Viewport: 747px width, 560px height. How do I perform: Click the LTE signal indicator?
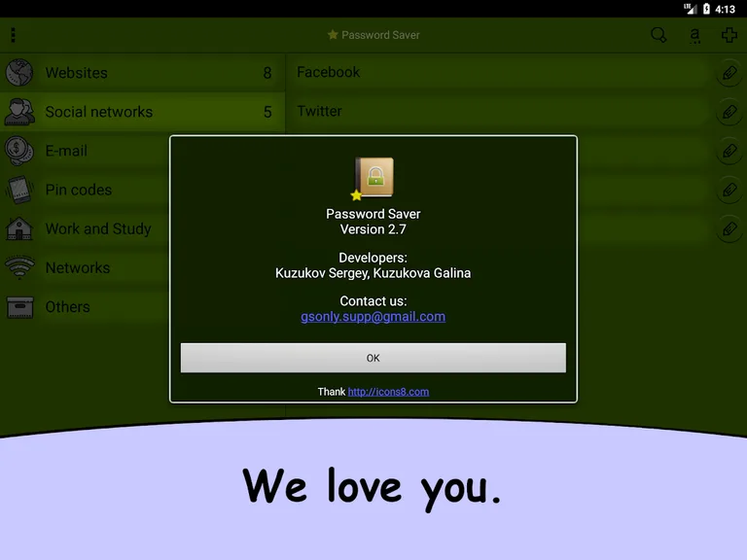690,9
